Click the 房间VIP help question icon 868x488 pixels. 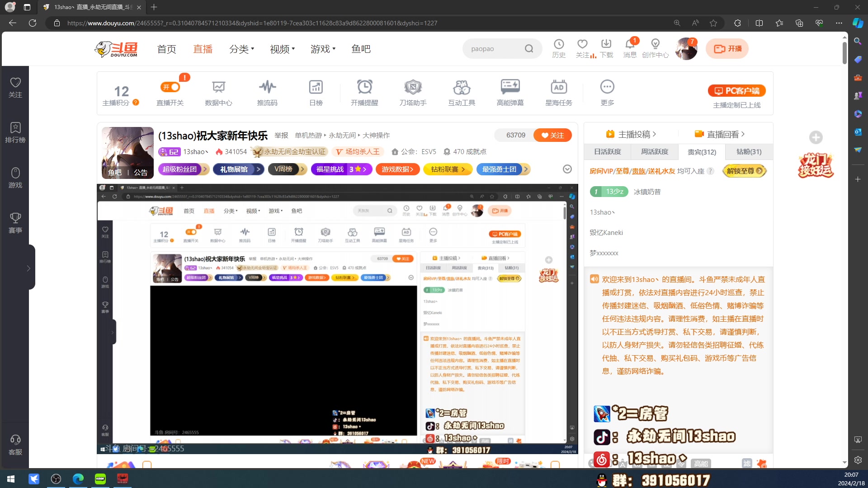(710, 171)
